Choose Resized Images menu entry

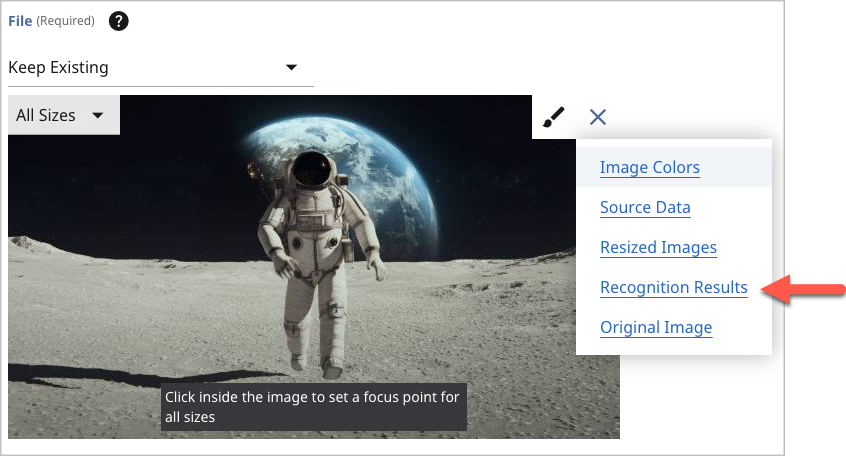pos(658,247)
